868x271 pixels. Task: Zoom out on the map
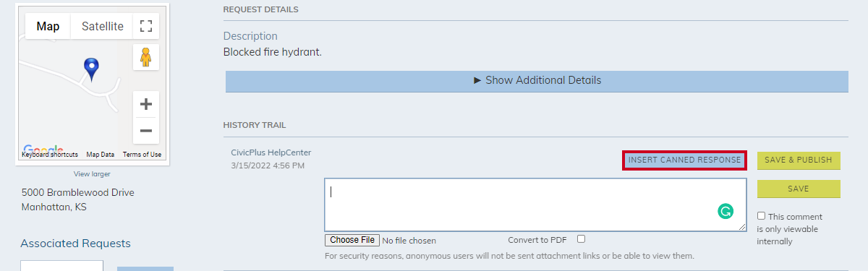(146, 131)
